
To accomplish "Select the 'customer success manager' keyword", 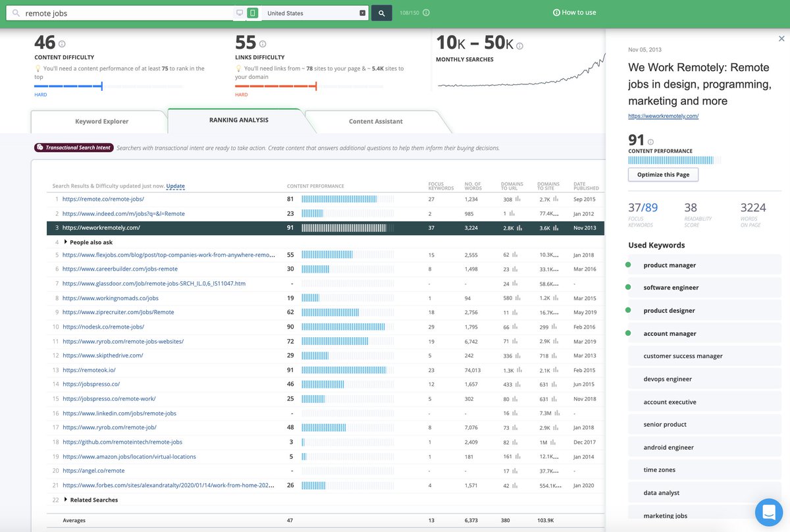I will (704, 356).
